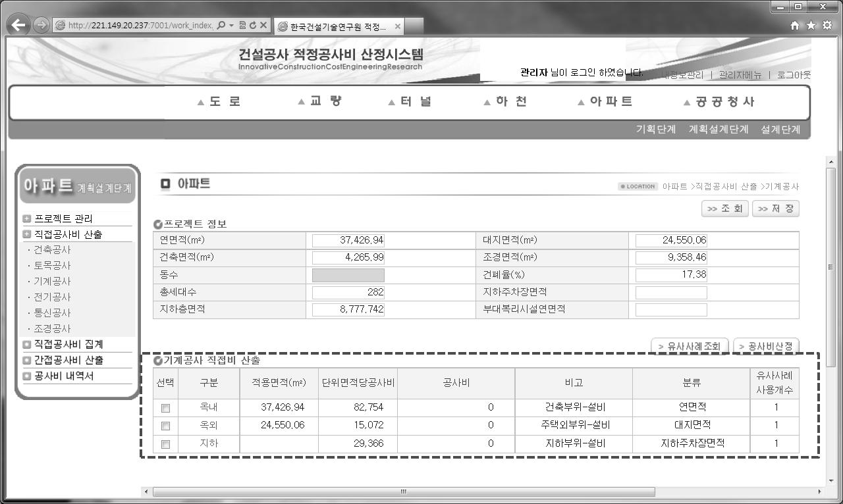
Task: Click the 저장 button
Action: pyautogui.click(x=776, y=209)
